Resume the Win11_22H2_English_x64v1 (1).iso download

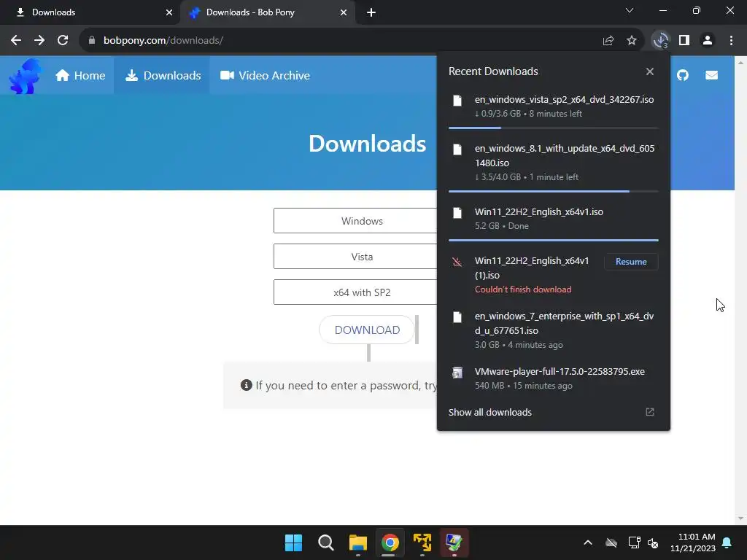(631, 262)
